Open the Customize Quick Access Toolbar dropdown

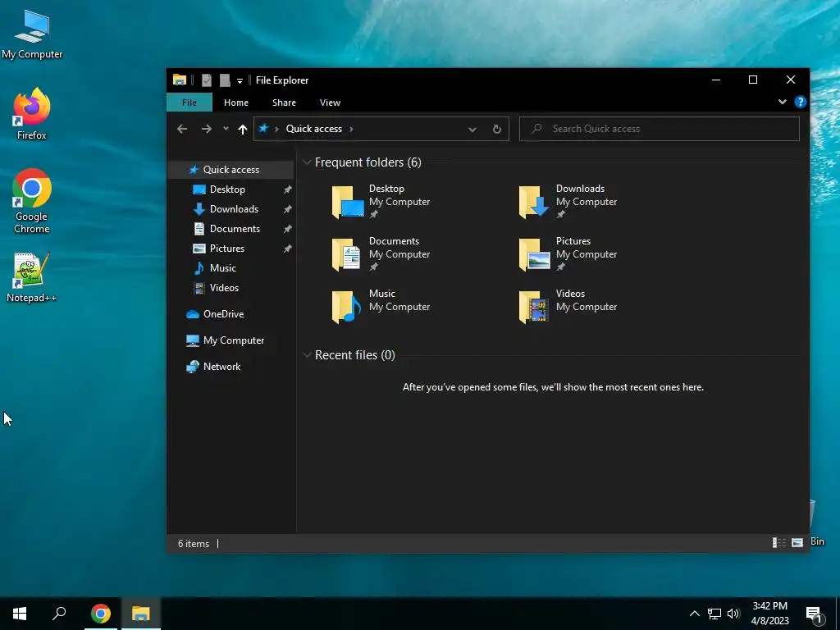pos(240,81)
